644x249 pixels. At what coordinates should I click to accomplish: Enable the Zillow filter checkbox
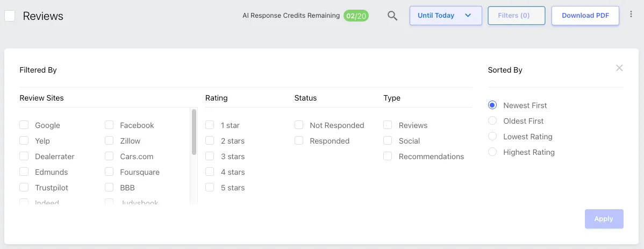click(x=109, y=140)
